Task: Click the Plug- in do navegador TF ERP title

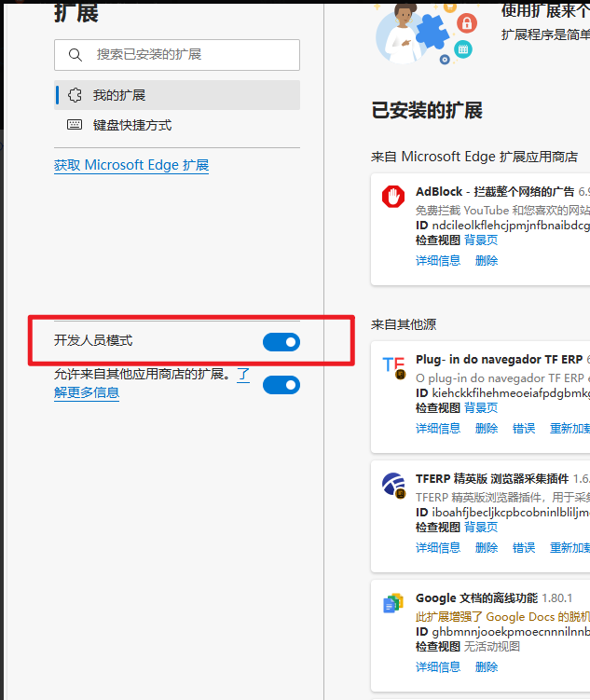Action: [499, 360]
